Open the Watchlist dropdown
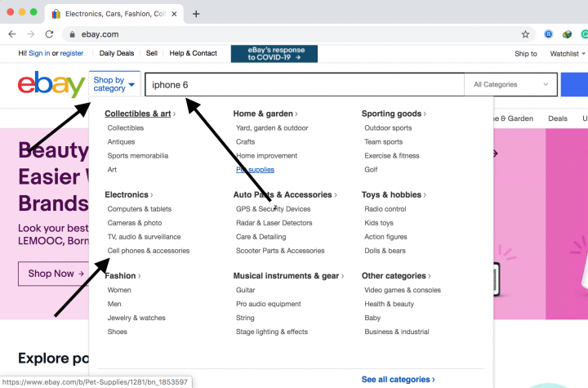This screenshot has height=388, width=588. [567, 54]
